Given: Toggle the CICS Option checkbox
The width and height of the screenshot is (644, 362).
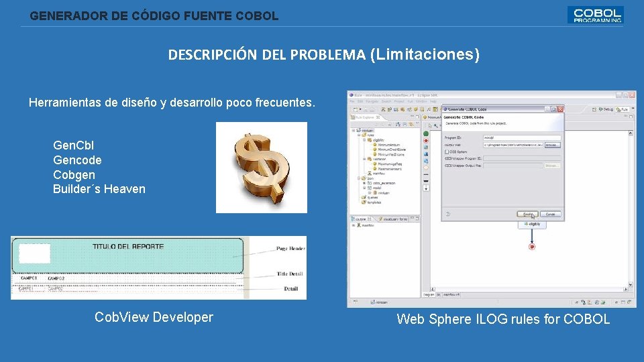Looking at the screenshot, I should tap(447, 152).
